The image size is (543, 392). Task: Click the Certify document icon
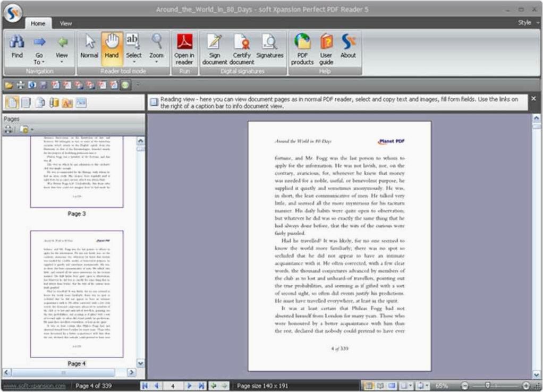242,48
